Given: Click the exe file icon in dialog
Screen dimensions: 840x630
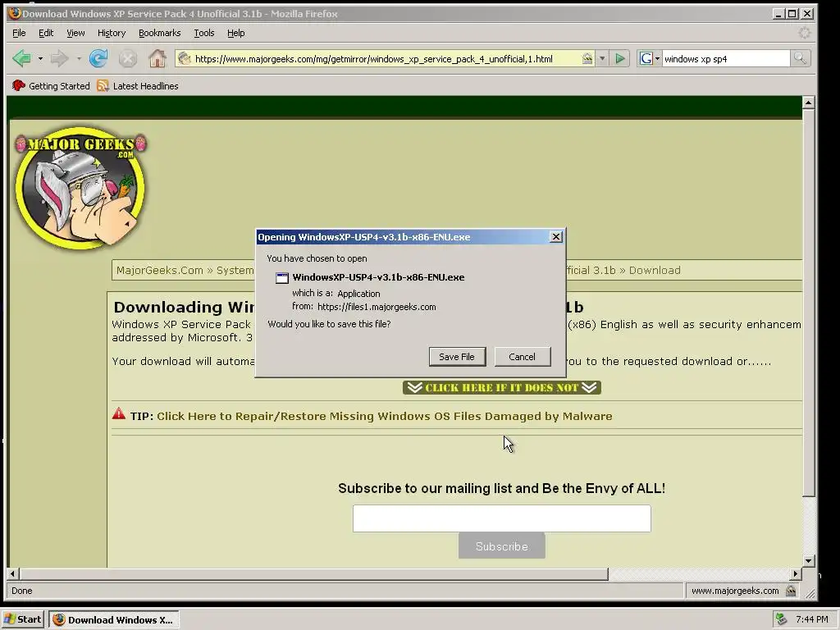Looking at the screenshot, I should (x=282, y=277).
